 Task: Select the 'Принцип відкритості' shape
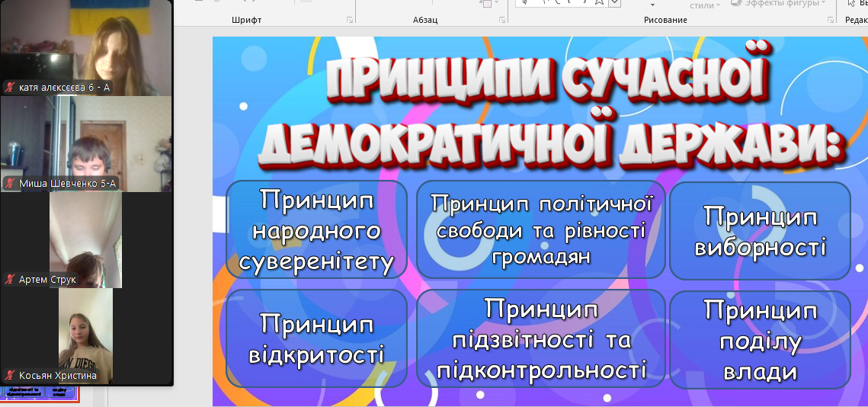click(x=316, y=338)
